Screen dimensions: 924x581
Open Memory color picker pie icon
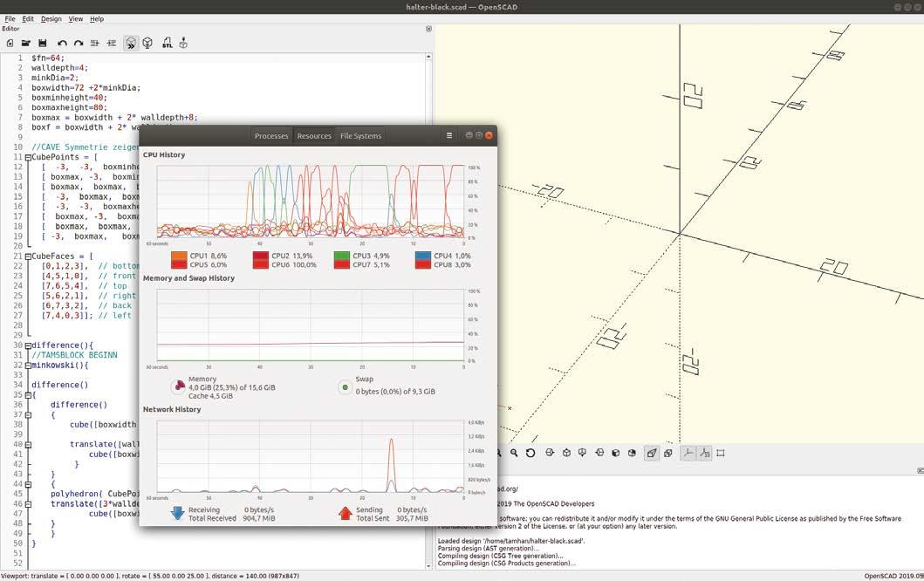pyautogui.click(x=177, y=387)
